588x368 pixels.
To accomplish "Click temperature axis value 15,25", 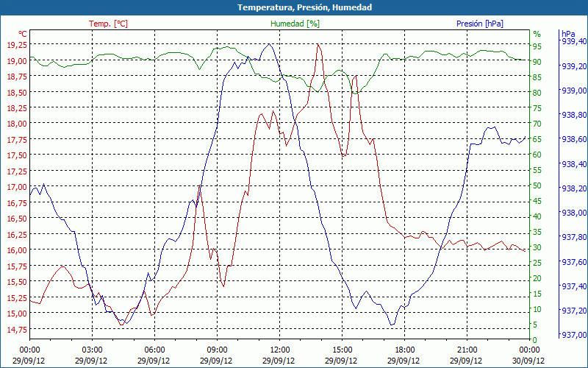I will pos(17,297).
